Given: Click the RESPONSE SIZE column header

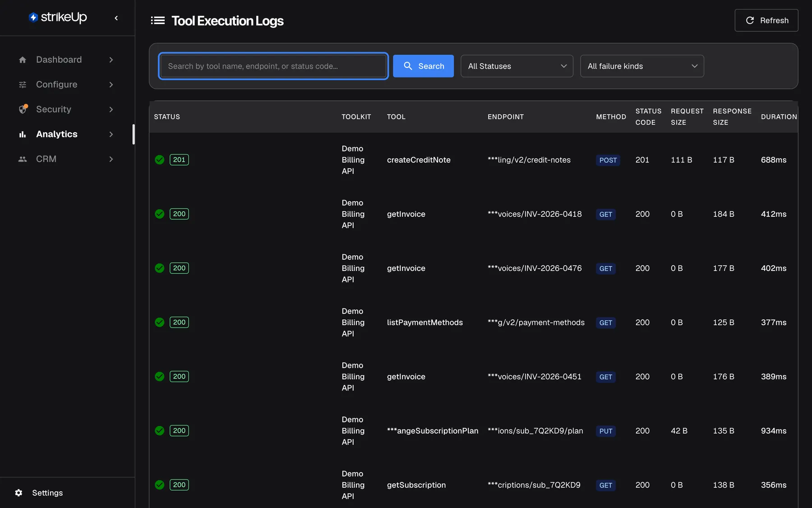Looking at the screenshot, I should pyautogui.click(x=732, y=117).
